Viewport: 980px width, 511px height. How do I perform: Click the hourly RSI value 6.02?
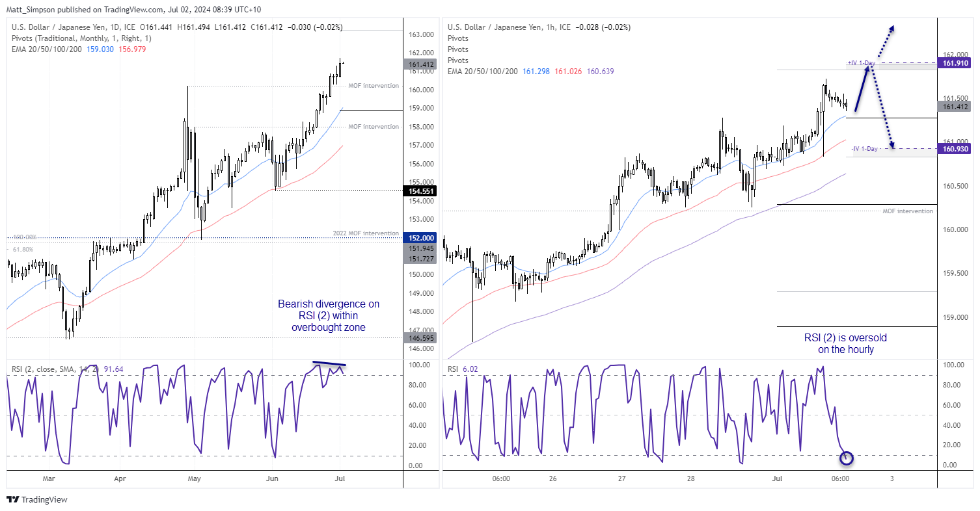(469, 369)
